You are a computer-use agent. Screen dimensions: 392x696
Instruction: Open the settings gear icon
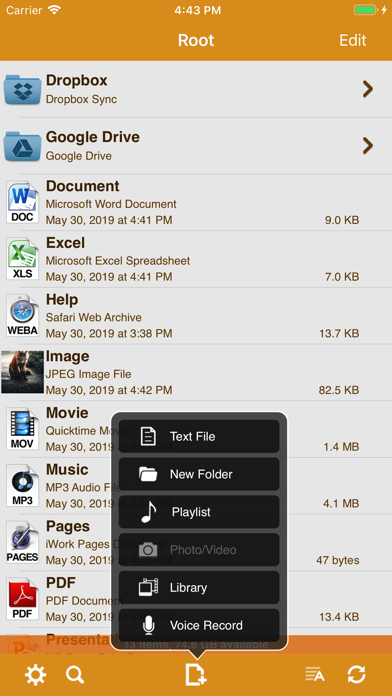coord(35,675)
